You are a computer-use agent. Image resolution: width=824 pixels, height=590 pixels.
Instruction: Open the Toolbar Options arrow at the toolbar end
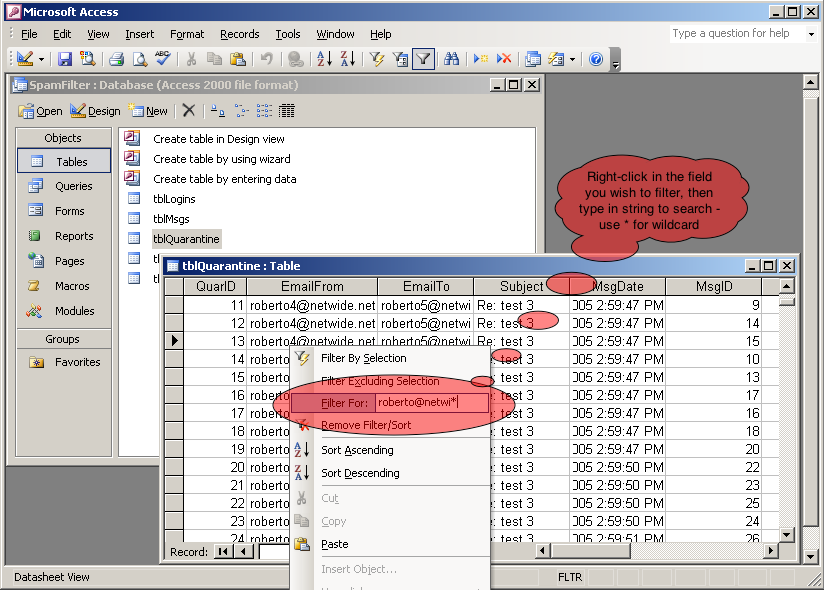pyautogui.click(x=615, y=59)
